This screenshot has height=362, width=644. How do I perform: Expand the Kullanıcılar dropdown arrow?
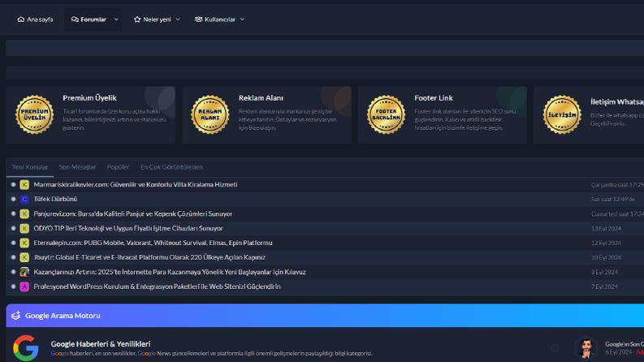pos(242,19)
